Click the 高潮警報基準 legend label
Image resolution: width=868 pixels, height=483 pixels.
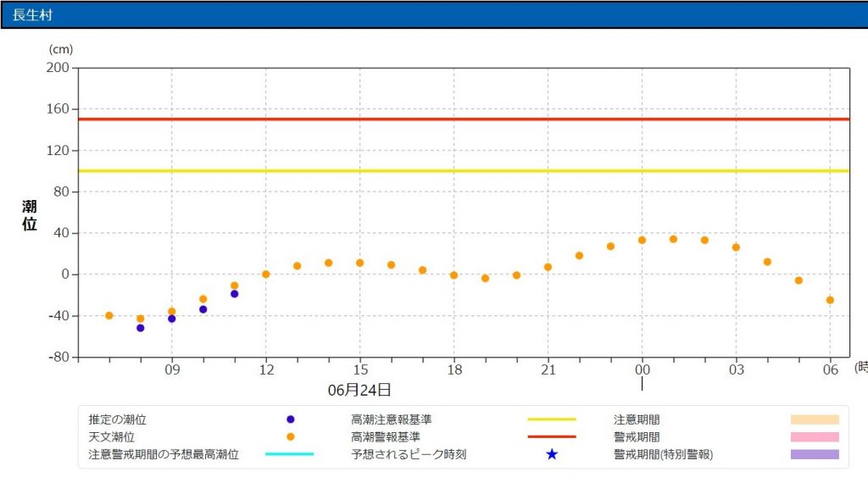386,436
